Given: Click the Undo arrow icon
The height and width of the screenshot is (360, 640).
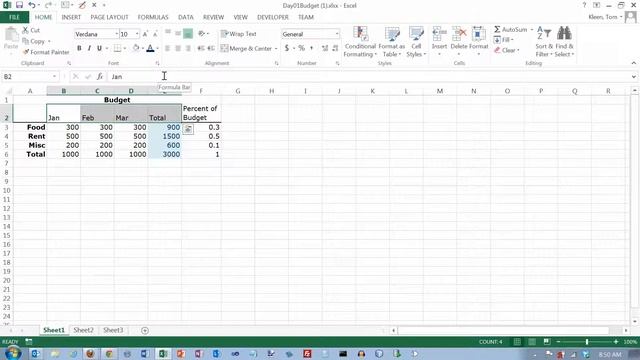Looking at the screenshot, I should point(32,5).
